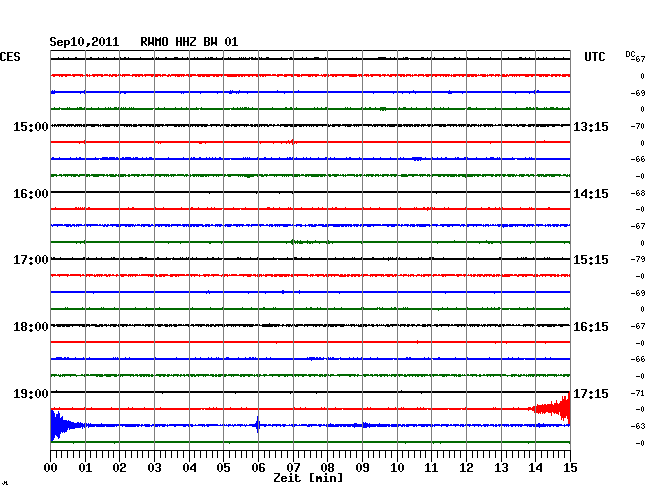Click minute 06 on the time axis
The width and height of the screenshot is (650, 494).
(258, 467)
